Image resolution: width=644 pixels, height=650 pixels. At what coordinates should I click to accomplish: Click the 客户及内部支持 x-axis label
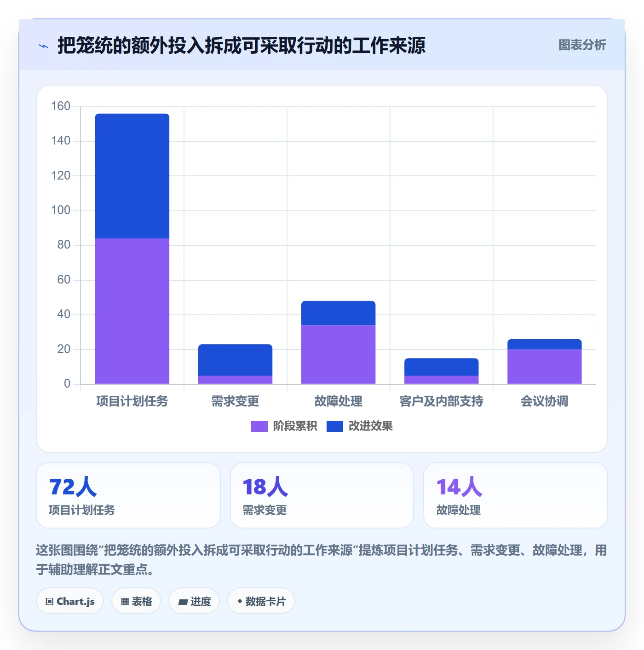[441, 401]
